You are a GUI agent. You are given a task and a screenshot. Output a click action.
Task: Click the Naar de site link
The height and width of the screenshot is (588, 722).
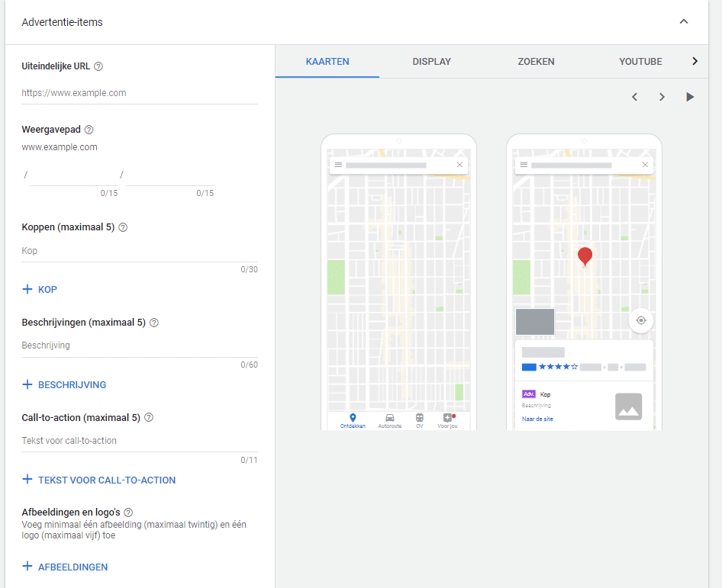[x=537, y=419]
